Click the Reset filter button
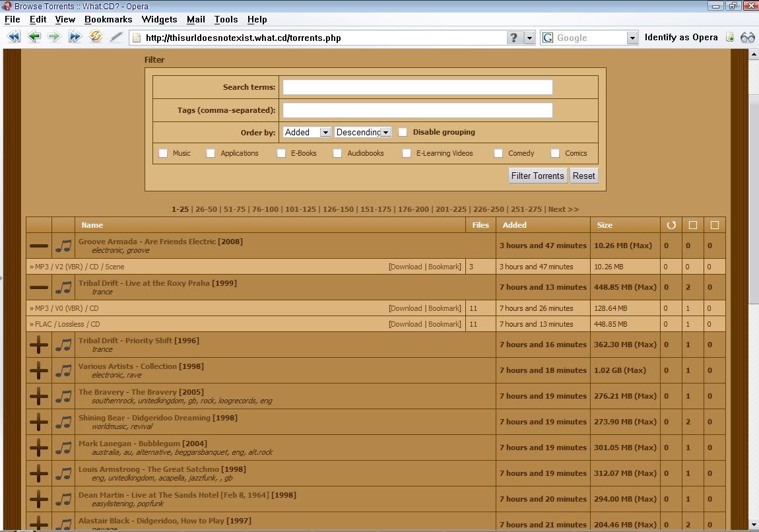Viewport: 759px width, 532px height. (584, 176)
